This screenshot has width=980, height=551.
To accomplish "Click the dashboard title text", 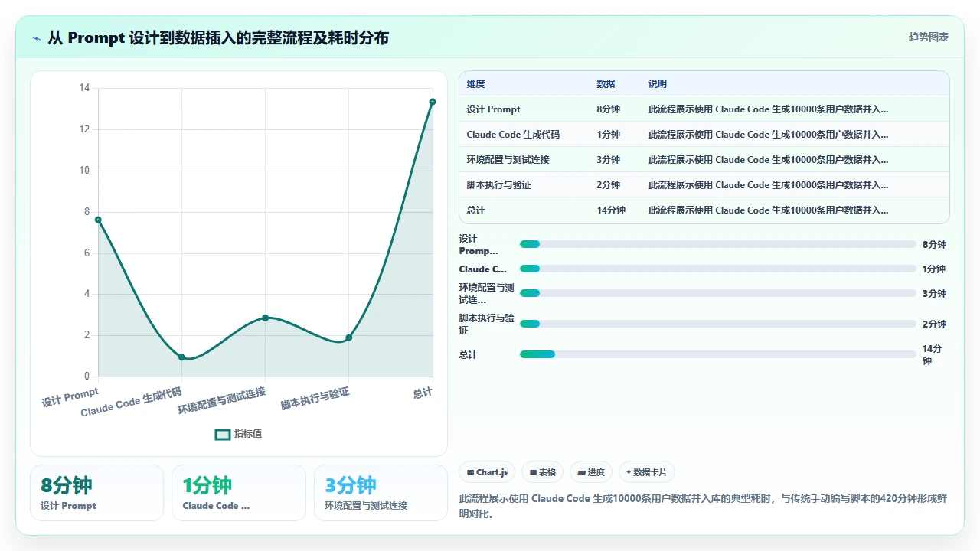I will point(218,37).
